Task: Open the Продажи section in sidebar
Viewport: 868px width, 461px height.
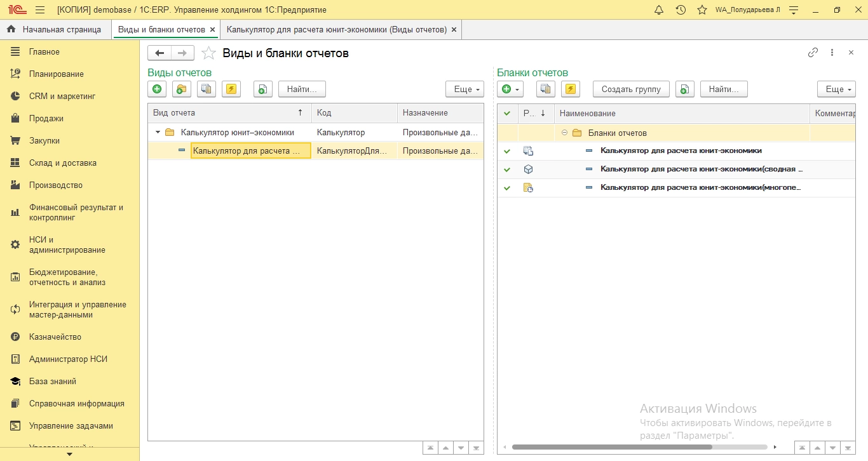Action: coord(46,119)
